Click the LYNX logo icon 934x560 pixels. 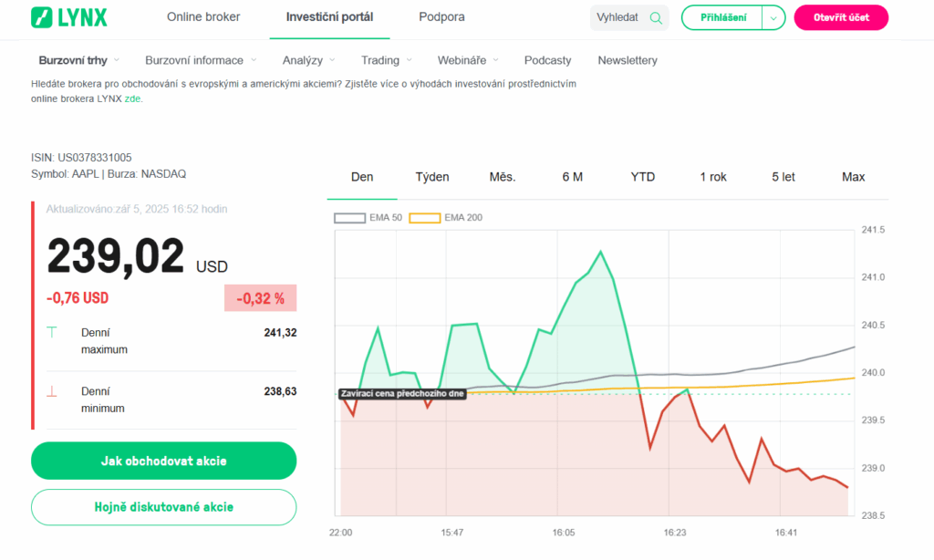point(43,17)
